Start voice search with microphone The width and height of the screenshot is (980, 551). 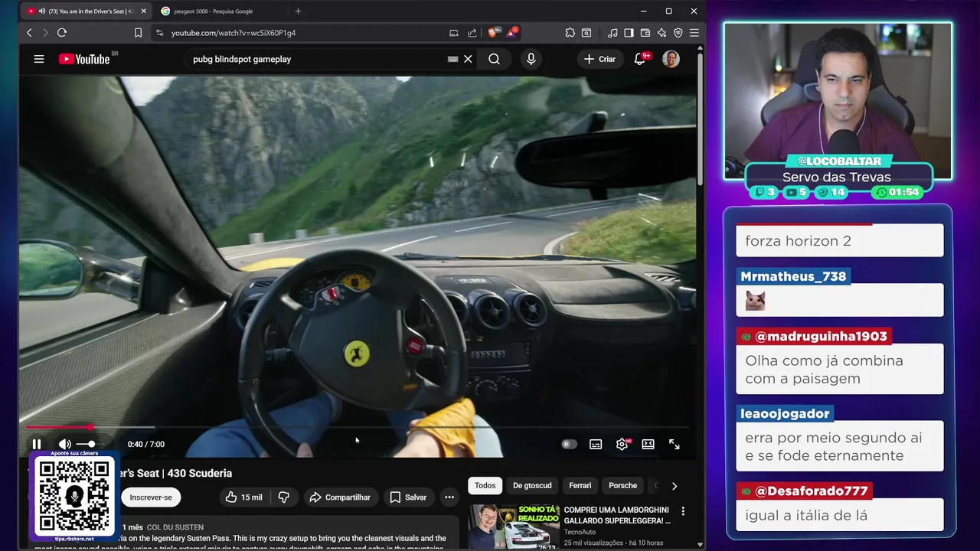[531, 59]
